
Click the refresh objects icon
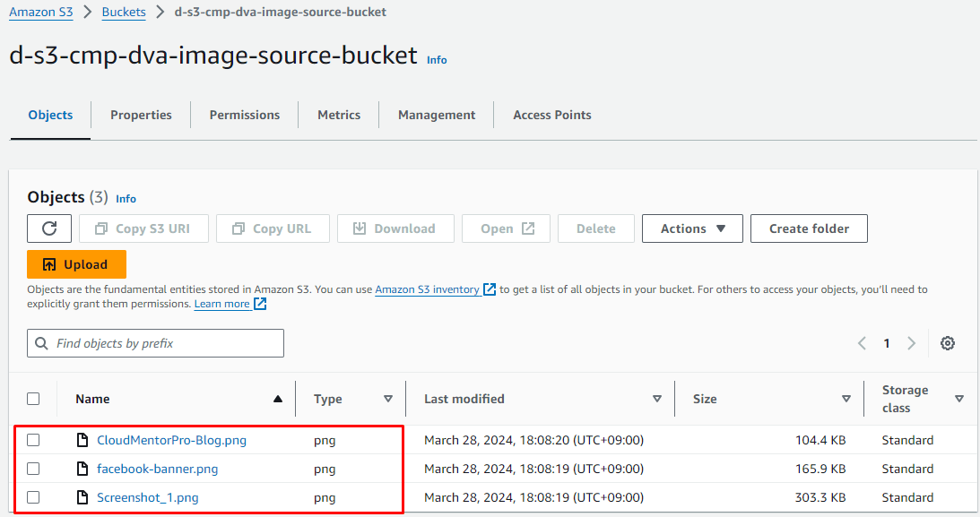[48, 228]
